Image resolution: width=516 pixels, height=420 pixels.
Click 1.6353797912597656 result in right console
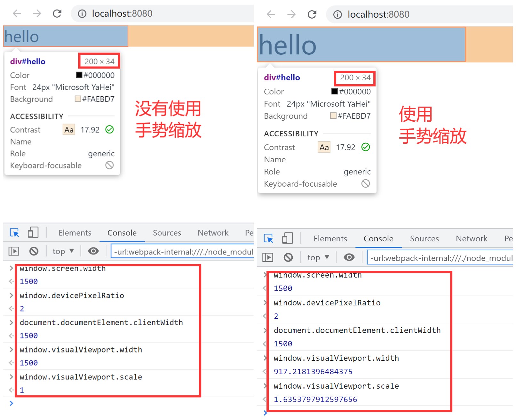point(315,399)
